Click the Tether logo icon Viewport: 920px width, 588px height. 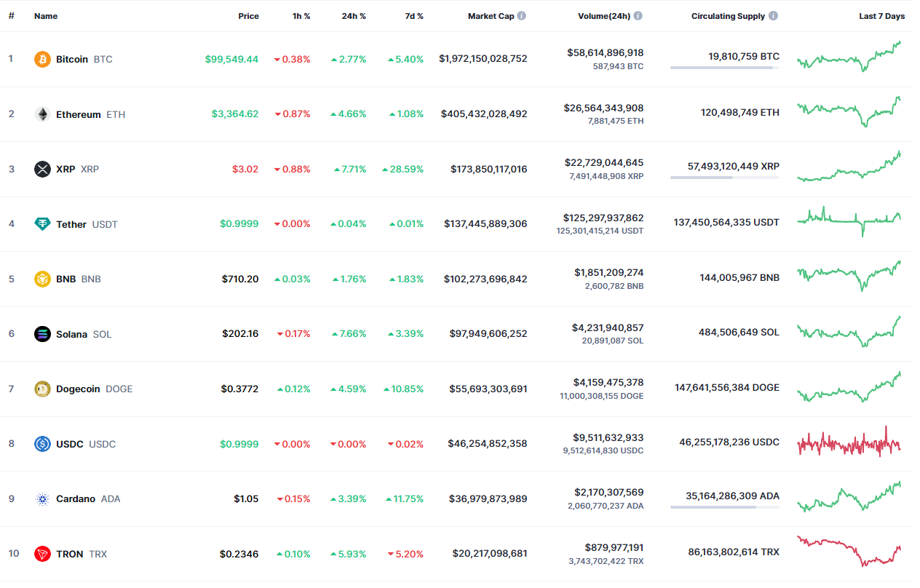(43, 224)
